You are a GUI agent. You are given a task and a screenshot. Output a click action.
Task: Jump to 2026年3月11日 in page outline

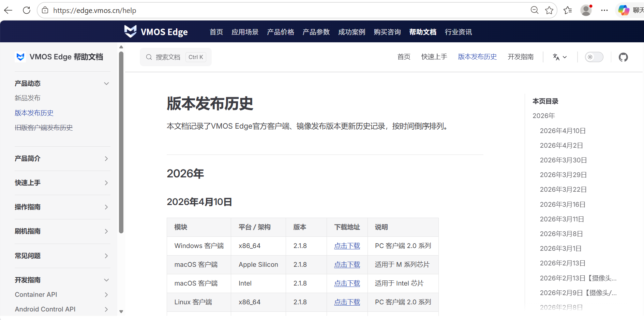562,219
